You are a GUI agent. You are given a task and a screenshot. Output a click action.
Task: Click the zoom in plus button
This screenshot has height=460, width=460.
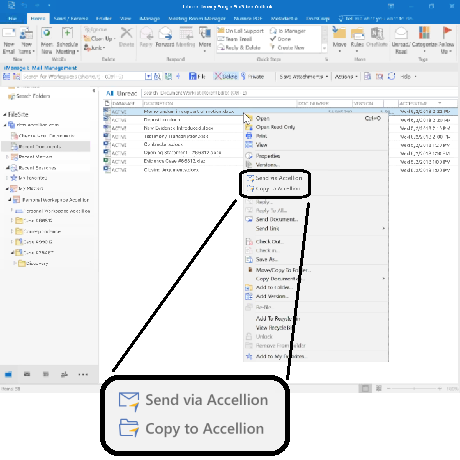pyautogui.click(x=440, y=388)
